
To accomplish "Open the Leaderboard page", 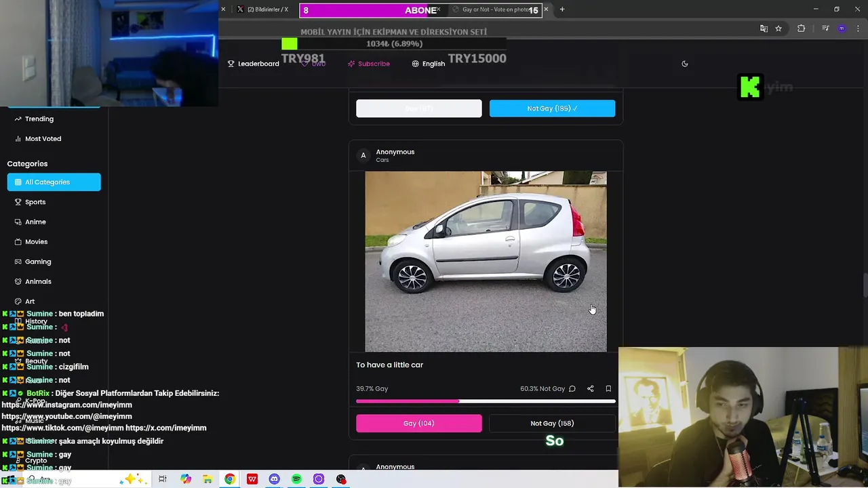I will point(254,64).
